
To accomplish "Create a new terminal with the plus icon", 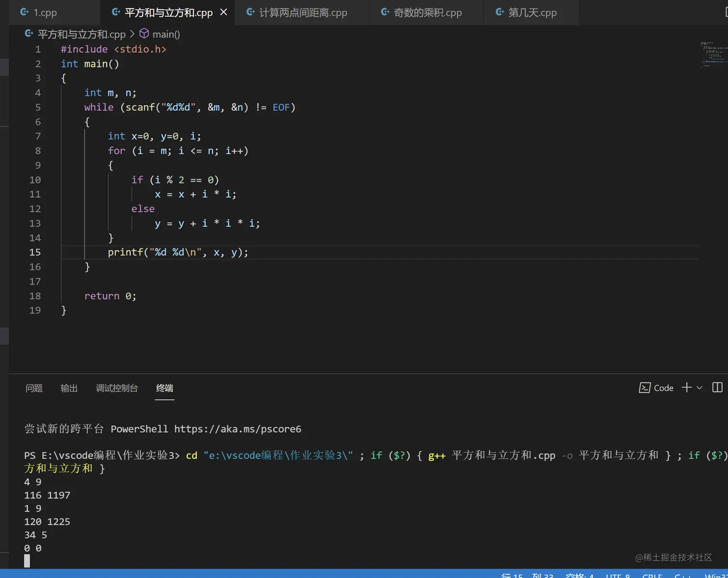I will pyautogui.click(x=687, y=387).
